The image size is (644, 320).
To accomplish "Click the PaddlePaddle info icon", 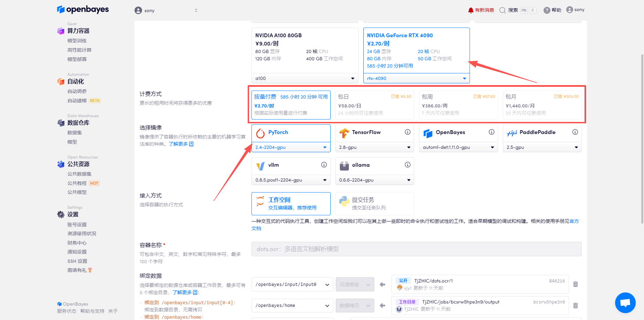I will (575, 132).
